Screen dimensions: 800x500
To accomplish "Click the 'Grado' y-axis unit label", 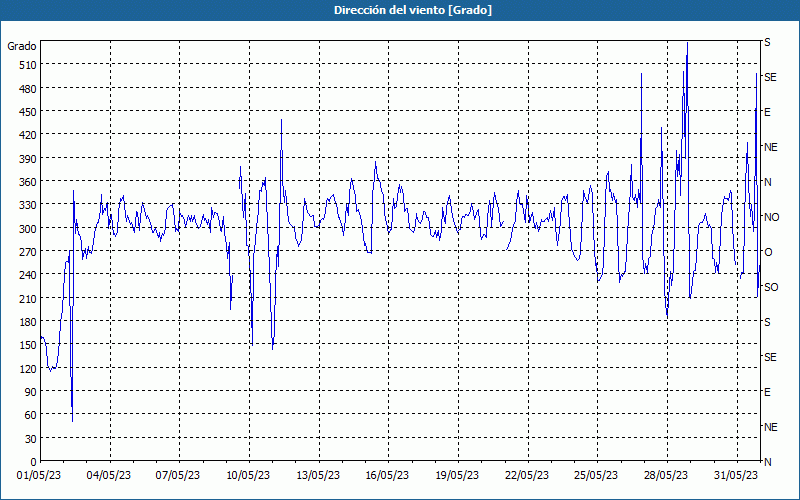I will coord(22,46).
